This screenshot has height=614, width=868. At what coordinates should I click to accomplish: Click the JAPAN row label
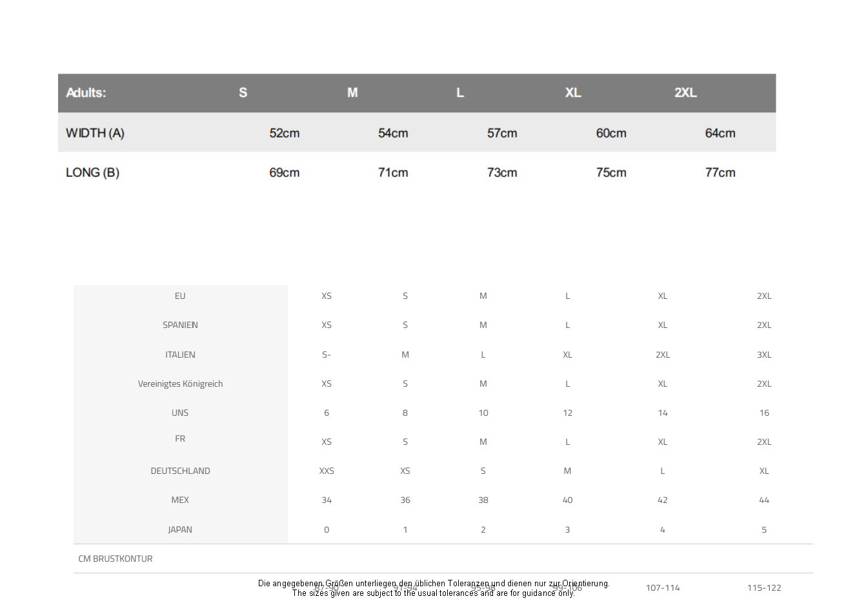[x=180, y=529]
